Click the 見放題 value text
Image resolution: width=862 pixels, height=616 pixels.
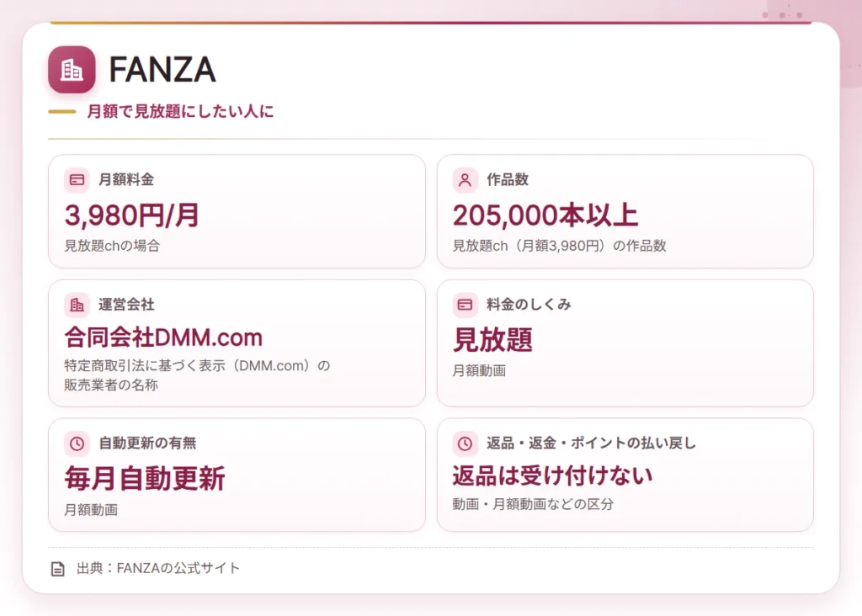click(x=492, y=340)
